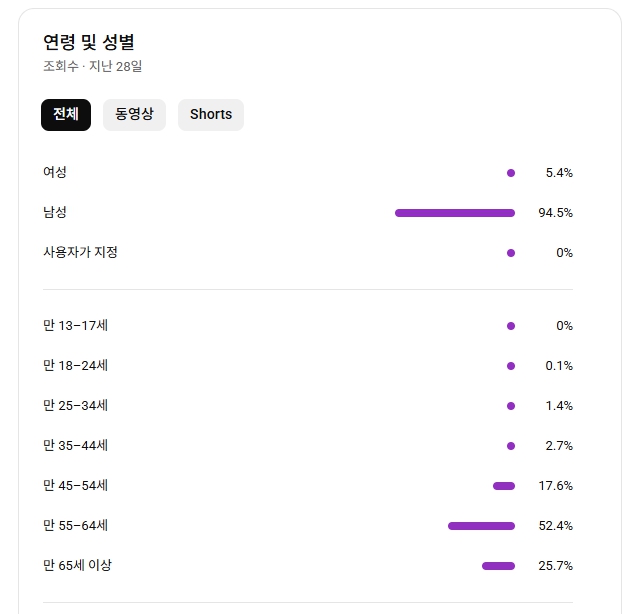Click the 만 13–17세 dot marker

tap(511, 326)
